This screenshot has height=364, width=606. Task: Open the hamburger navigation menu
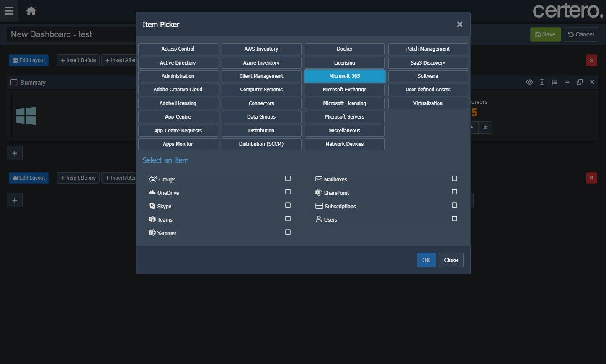tap(9, 11)
